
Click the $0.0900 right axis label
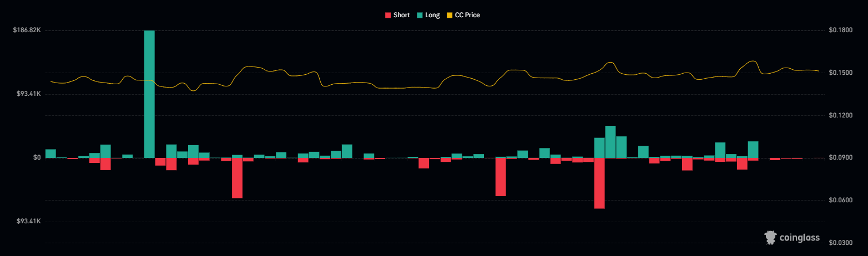point(840,158)
